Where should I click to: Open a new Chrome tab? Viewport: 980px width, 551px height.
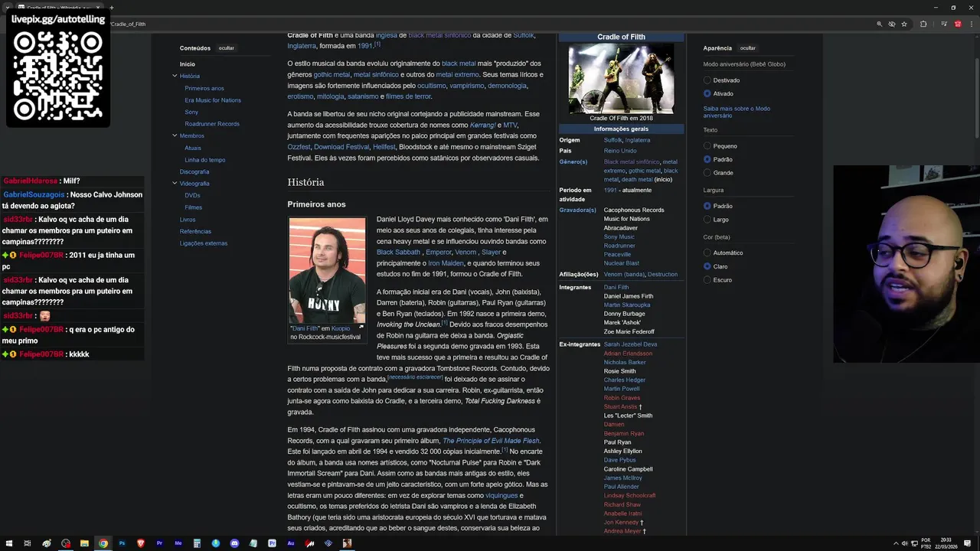111,8
